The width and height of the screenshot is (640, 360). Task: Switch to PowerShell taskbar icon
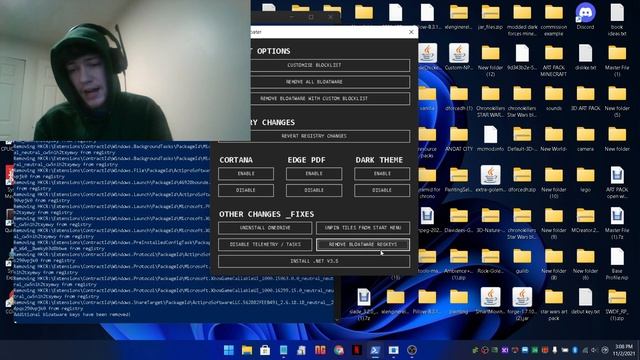tap(375, 350)
